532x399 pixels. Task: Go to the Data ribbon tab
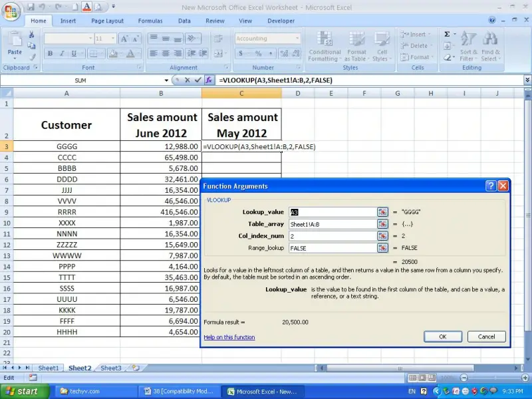[184, 21]
